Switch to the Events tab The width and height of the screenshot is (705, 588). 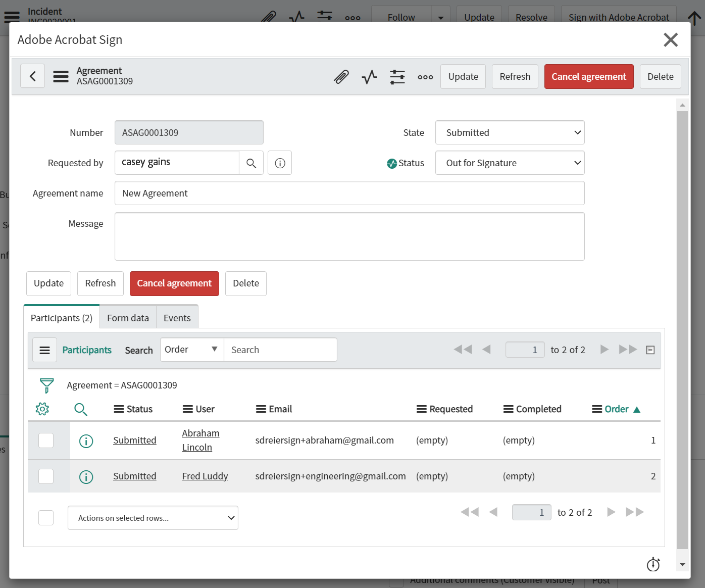(x=177, y=317)
